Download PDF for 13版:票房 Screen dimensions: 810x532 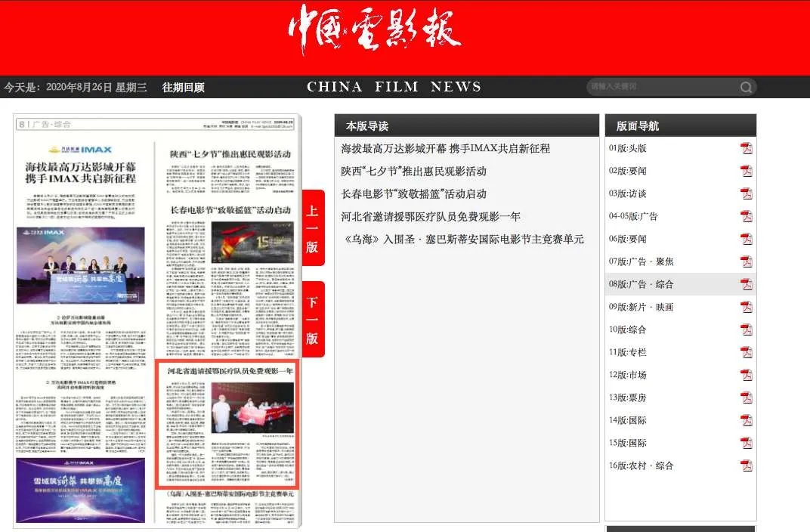[x=746, y=397]
